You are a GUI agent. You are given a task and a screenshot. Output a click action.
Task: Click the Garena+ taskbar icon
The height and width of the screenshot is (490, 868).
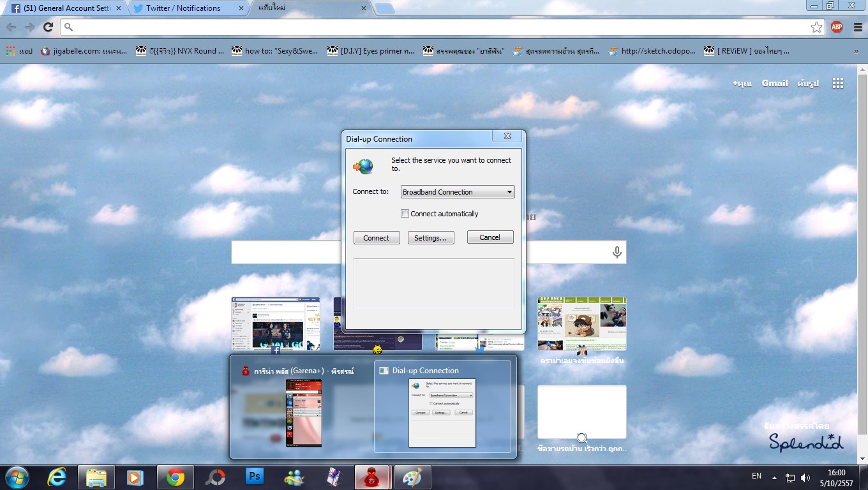pos(373,477)
